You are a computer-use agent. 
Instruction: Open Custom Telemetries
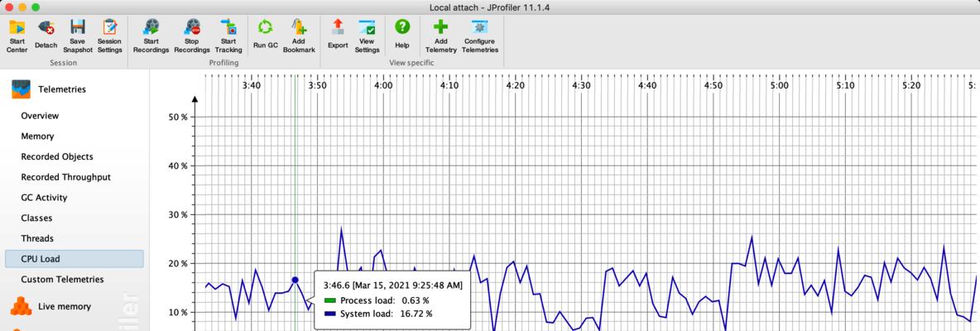(63, 279)
